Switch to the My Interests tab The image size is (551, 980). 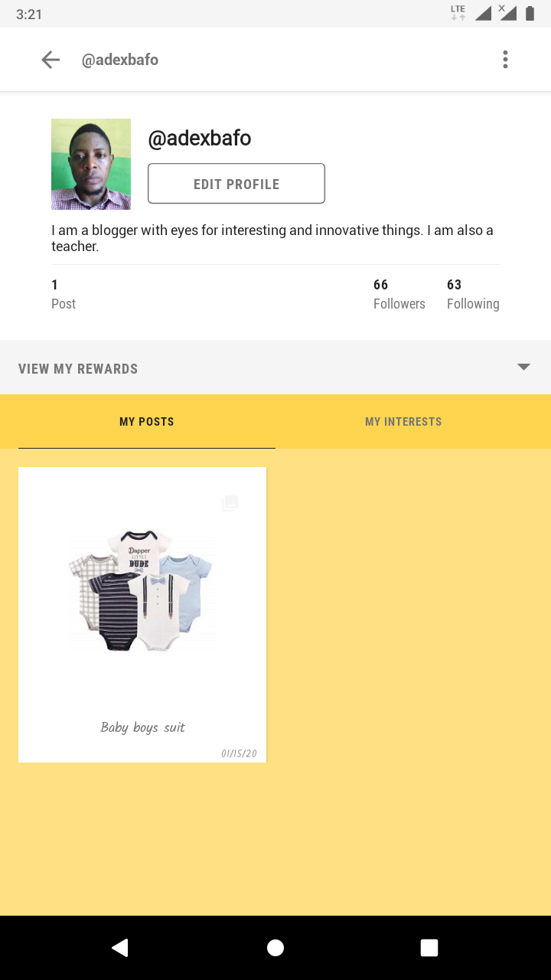click(403, 422)
